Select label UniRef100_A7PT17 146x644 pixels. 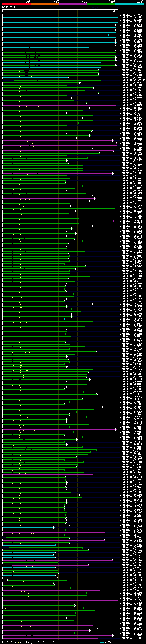click(131, 394)
